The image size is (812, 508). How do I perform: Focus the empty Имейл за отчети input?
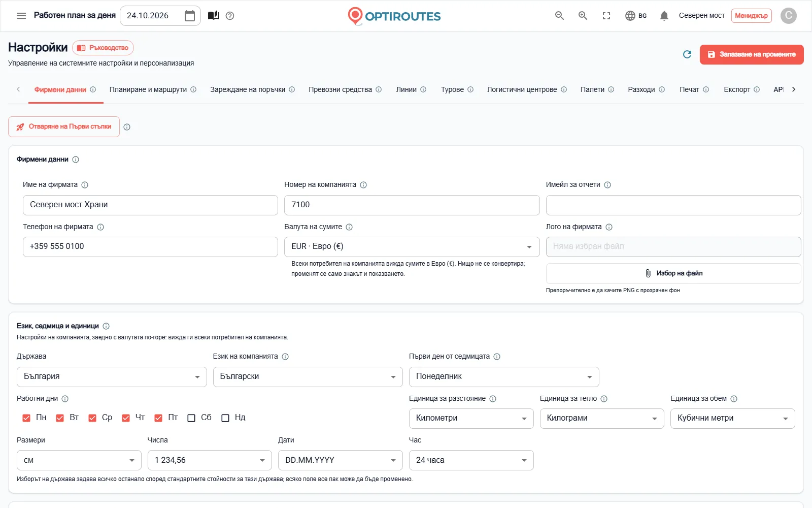pyautogui.click(x=673, y=205)
